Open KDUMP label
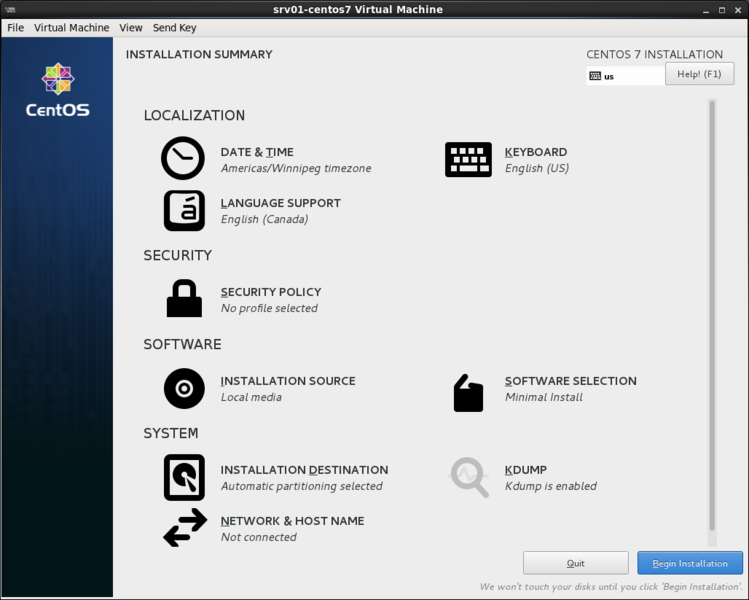The height and width of the screenshot is (600, 749). click(x=526, y=470)
